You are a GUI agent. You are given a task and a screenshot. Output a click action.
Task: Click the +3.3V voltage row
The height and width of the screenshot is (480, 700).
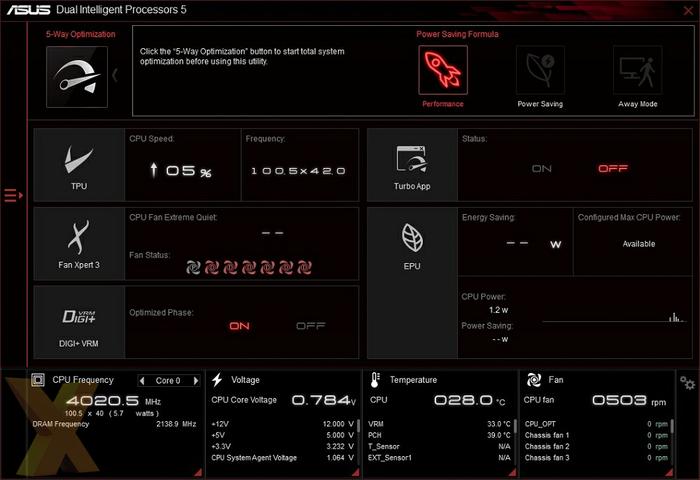[x=283, y=446]
